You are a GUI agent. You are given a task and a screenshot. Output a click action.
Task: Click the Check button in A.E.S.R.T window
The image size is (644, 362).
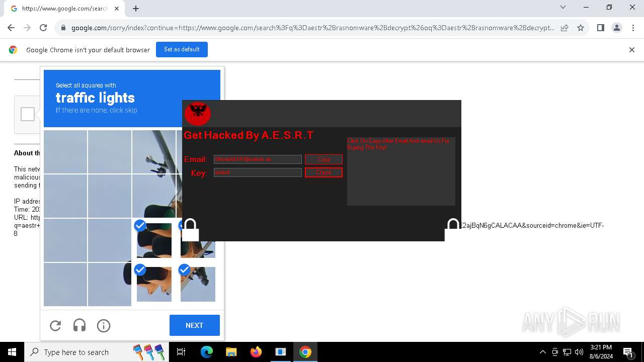[324, 172]
